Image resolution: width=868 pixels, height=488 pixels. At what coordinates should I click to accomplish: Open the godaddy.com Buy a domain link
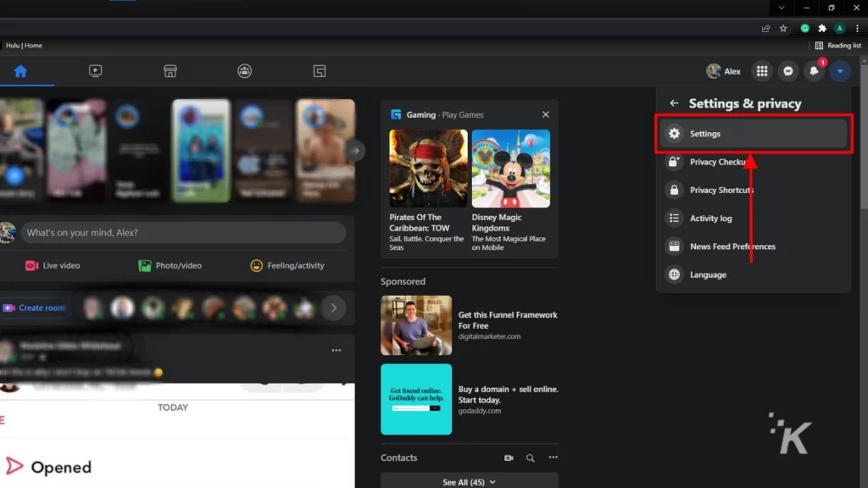509,400
